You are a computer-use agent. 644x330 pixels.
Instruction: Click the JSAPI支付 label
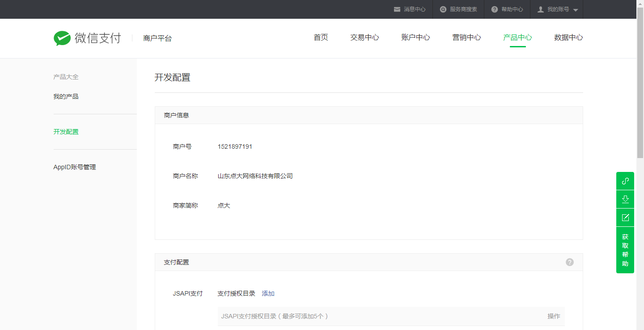click(188, 293)
